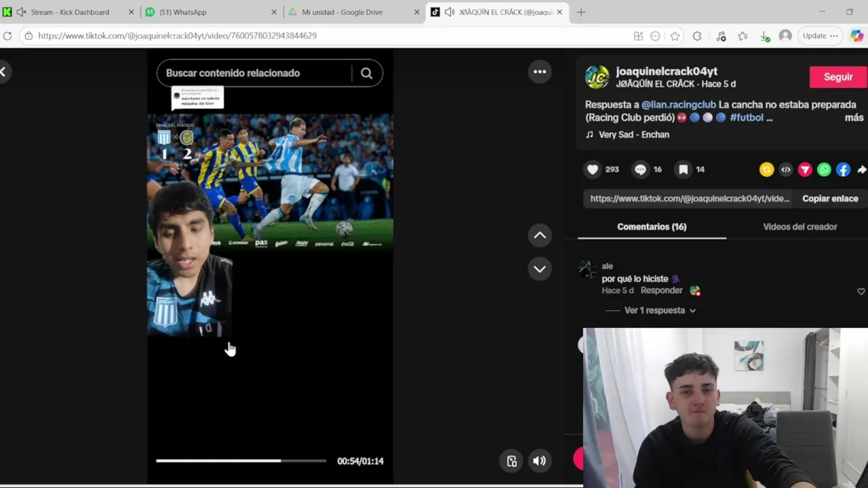
Task: Get embed code via </> icon
Action: point(785,170)
